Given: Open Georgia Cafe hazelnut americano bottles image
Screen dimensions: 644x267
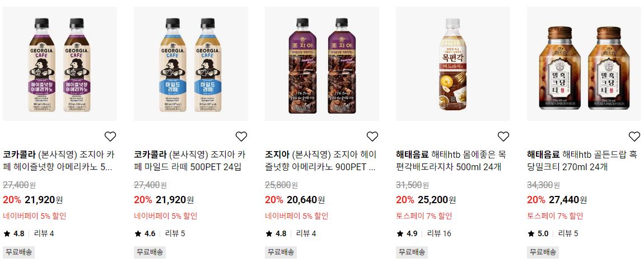Looking at the screenshot, I should [60, 64].
